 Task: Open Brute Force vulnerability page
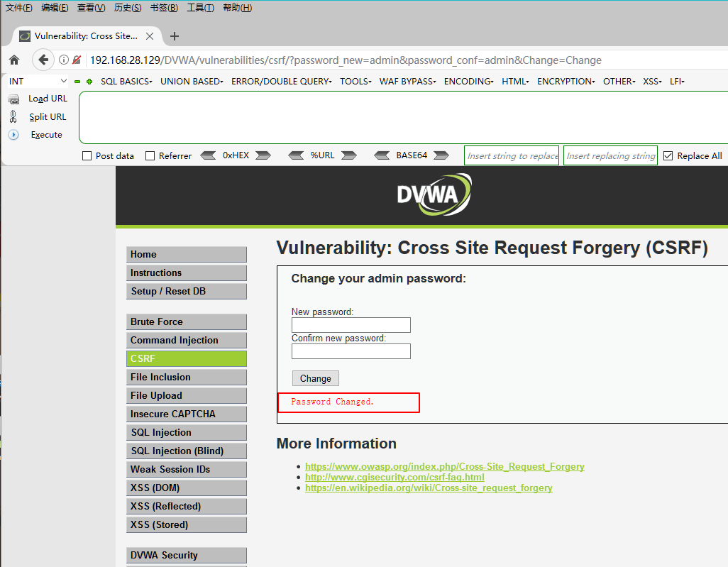(x=186, y=321)
